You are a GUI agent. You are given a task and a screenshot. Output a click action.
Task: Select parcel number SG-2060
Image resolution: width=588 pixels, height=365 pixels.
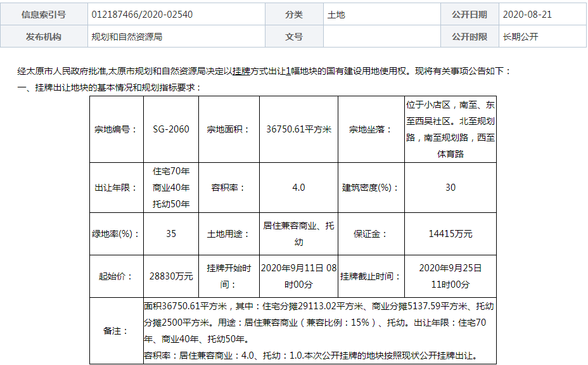171,129
